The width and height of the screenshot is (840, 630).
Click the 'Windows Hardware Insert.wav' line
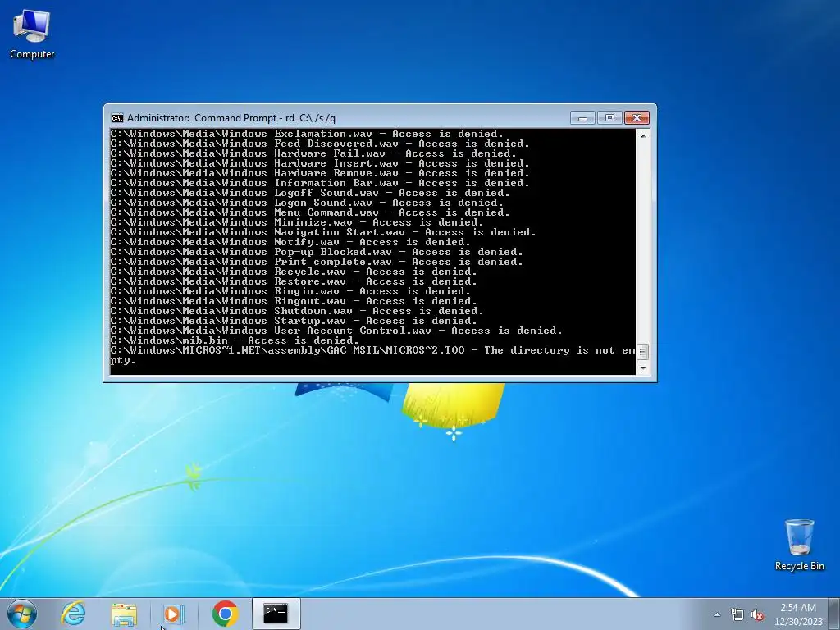320,163
